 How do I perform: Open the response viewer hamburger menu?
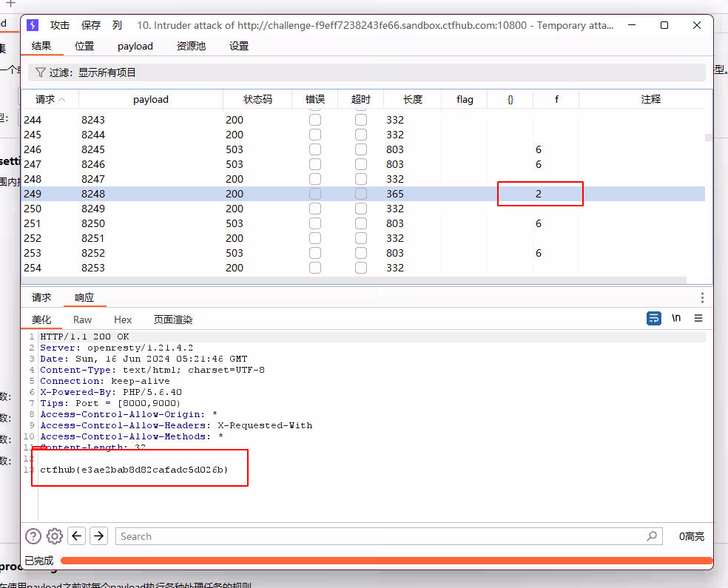[x=698, y=318]
